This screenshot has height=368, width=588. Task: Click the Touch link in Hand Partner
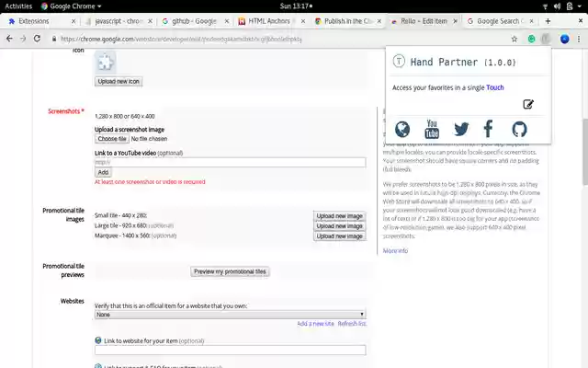click(x=495, y=87)
